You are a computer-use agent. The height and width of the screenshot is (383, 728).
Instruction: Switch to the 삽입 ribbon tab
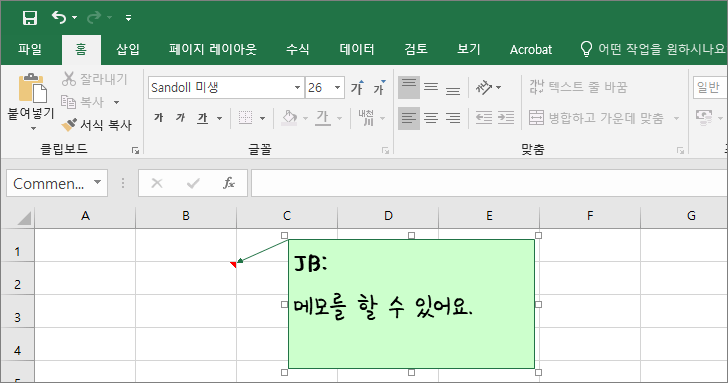[x=128, y=49]
